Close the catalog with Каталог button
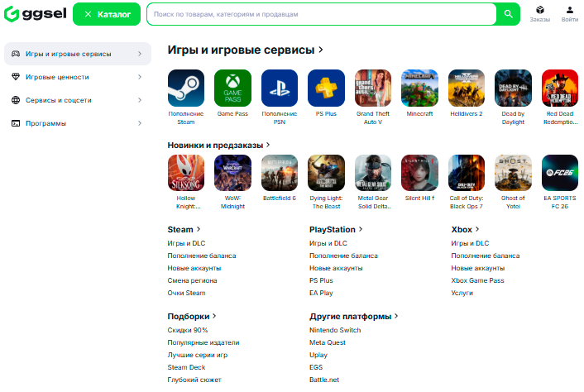Image resolution: width=584 pixels, height=392 pixels. click(x=107, y=14)
